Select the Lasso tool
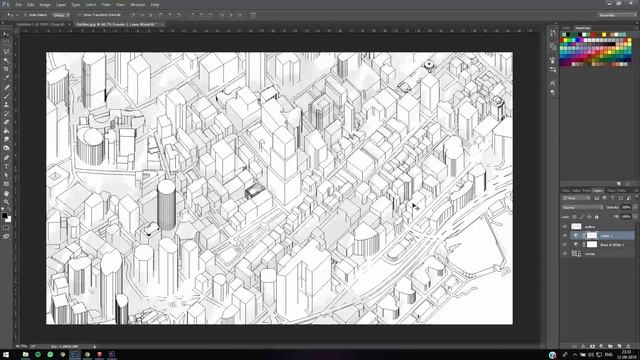Viewport: 640px width, 360px height. [6, 51]
